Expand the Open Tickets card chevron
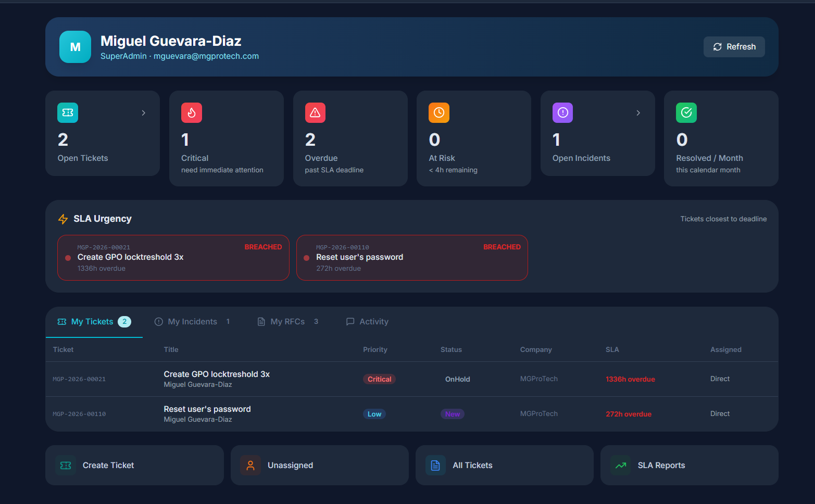The width and height of the screenshot is (815, 504). pos(143,113)
